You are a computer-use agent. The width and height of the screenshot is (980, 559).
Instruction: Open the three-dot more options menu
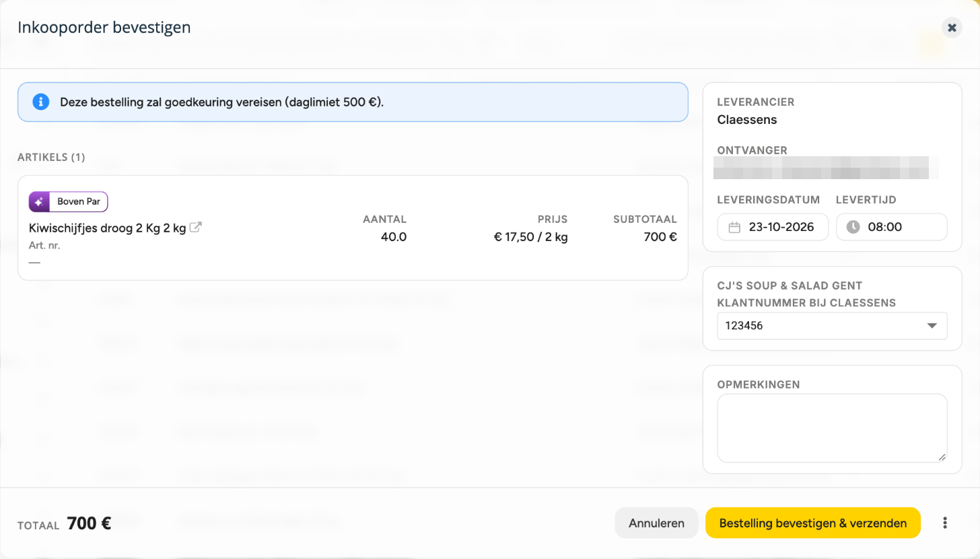tap(945, 523)
